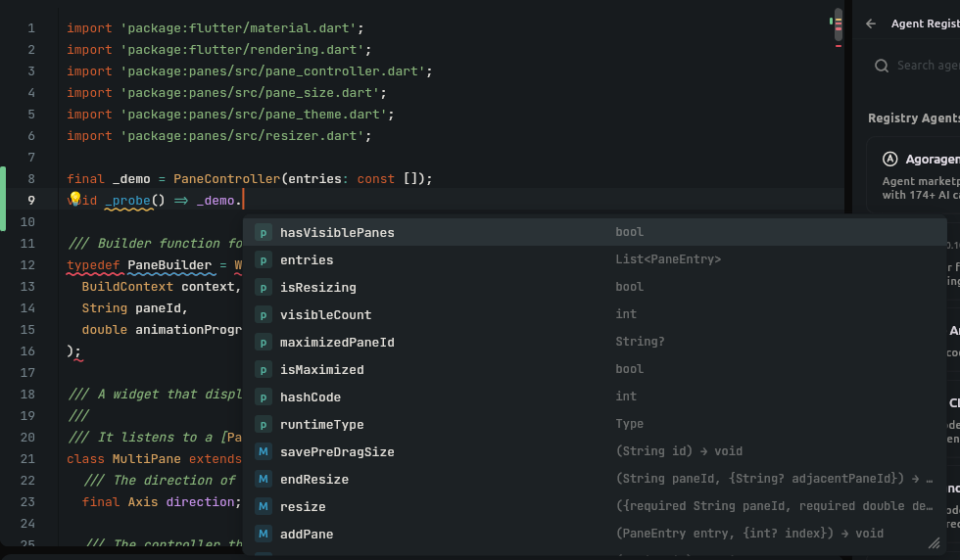Select runtimeType completion suggestion
The image size is (960, 560).
(595, 424)
